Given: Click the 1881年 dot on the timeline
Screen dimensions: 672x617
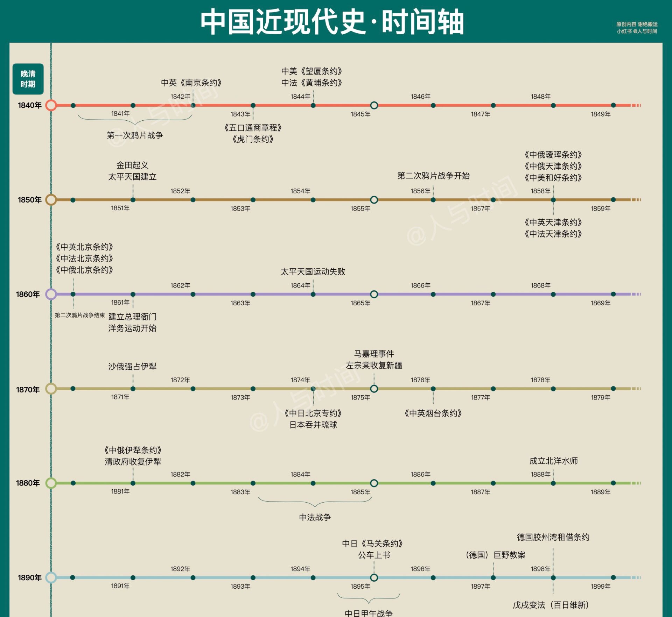Looking at the screenshot, I should pos(133,483).
